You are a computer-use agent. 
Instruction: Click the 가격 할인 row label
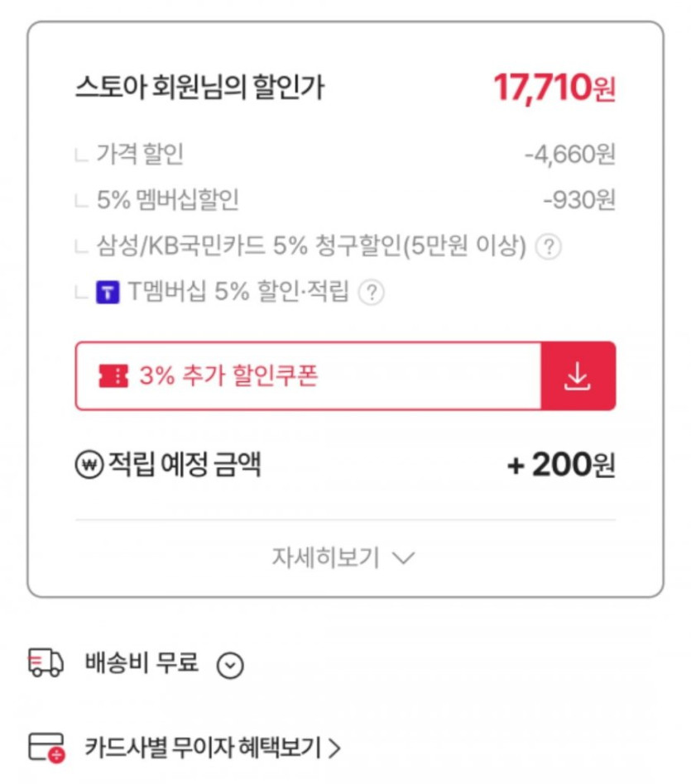pyautogui.click(x=140, y=154)
